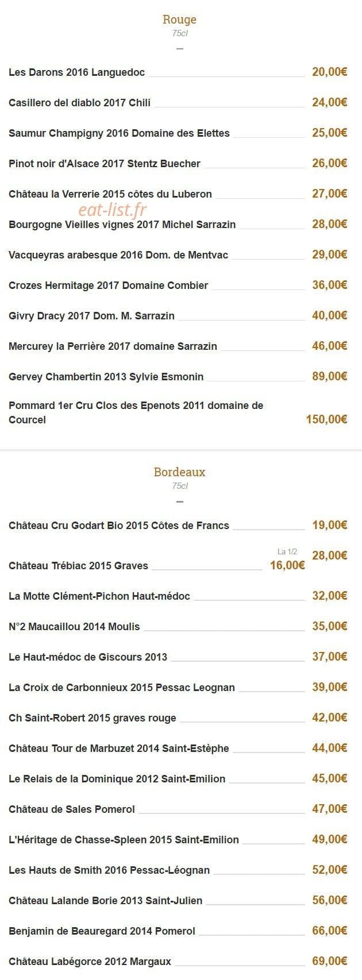Select Gervey Chambertin 2013 Sylvie Esmonin

106,377
